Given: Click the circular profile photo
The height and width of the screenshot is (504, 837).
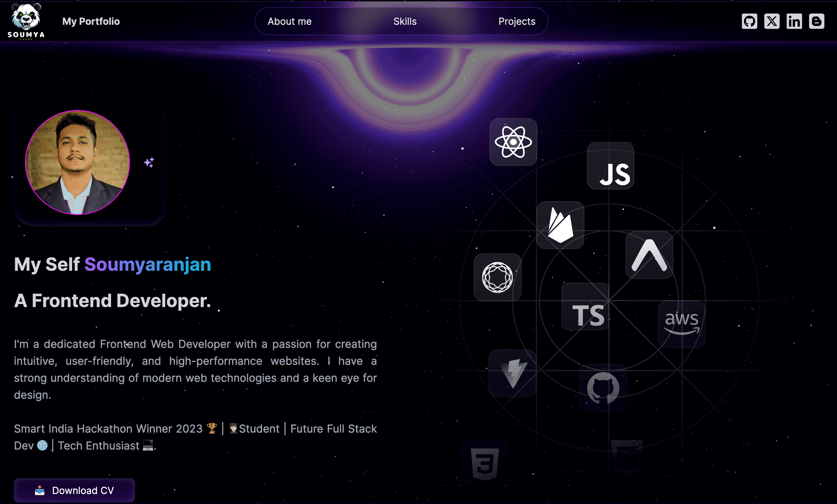Looking at the screenshot, I should click(77, 162).
